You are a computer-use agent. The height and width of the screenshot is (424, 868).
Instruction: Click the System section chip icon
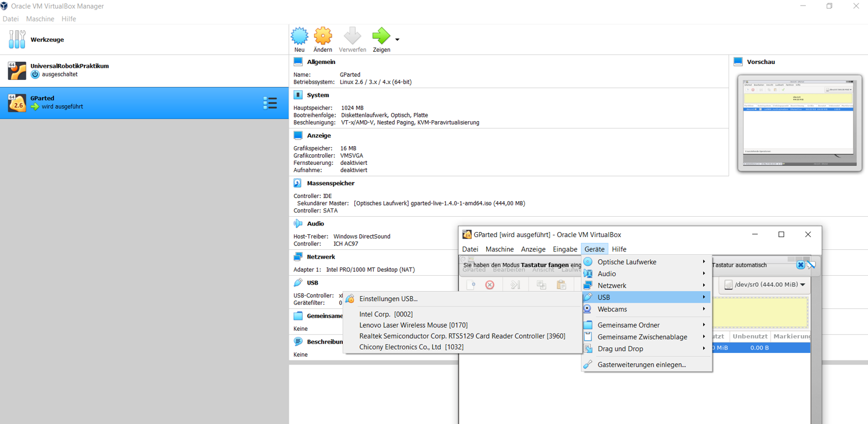tap(298, 95)
